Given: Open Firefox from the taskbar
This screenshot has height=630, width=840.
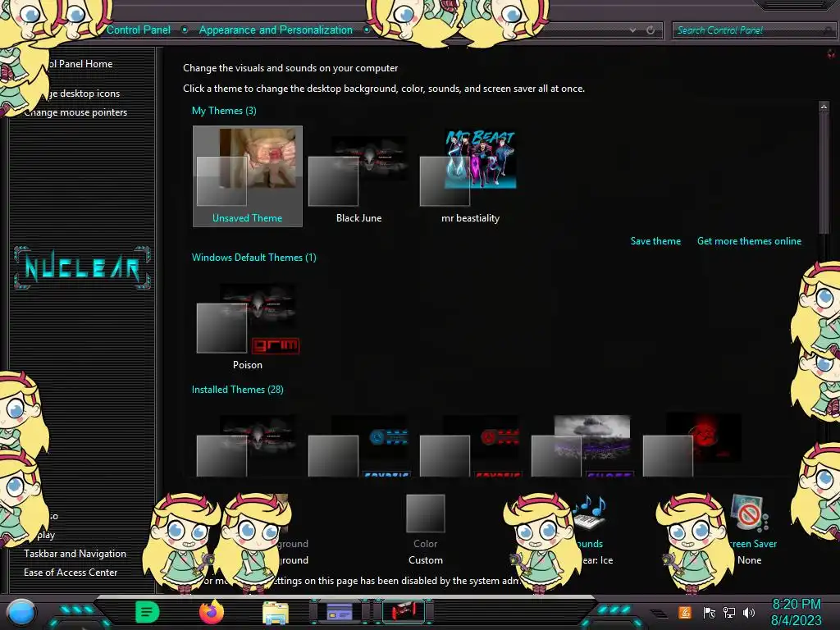Looking at the screenshot, I should 211,612.
